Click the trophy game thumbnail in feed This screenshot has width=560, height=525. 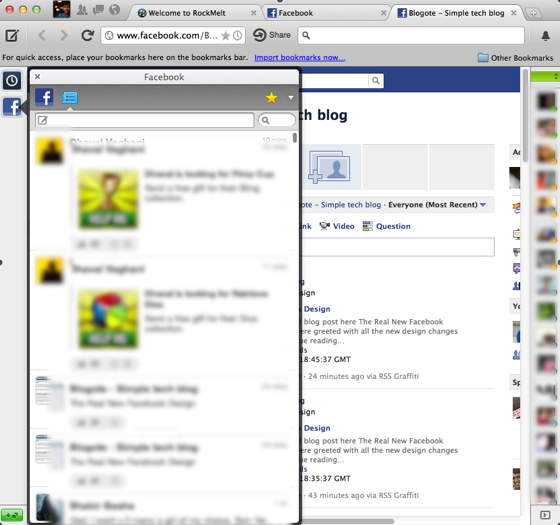[108, 199]
